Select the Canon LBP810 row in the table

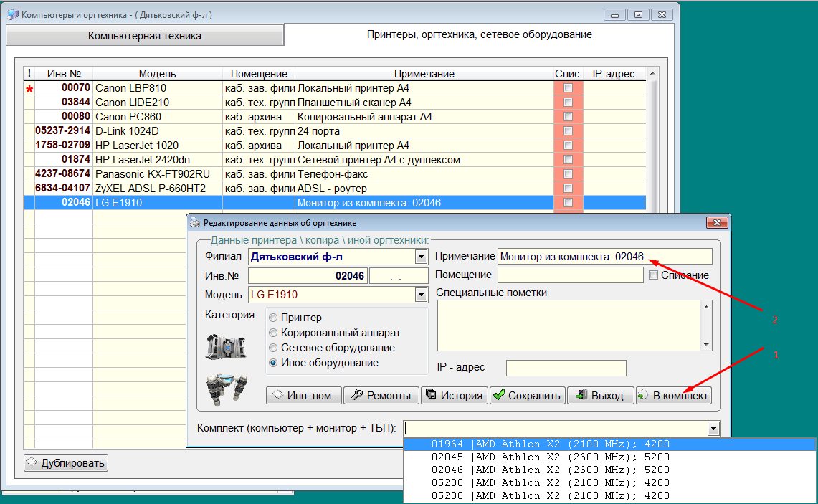[334, 88]
